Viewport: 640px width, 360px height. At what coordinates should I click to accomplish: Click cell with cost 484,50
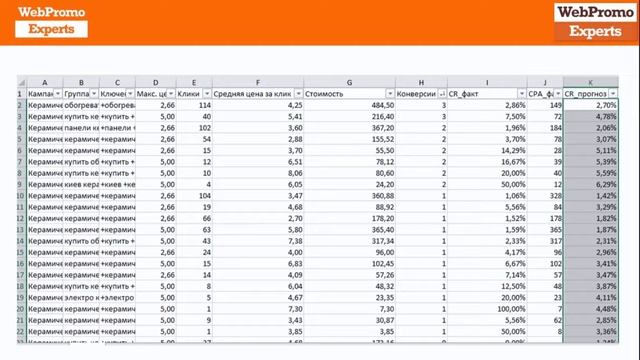[349, 105]
